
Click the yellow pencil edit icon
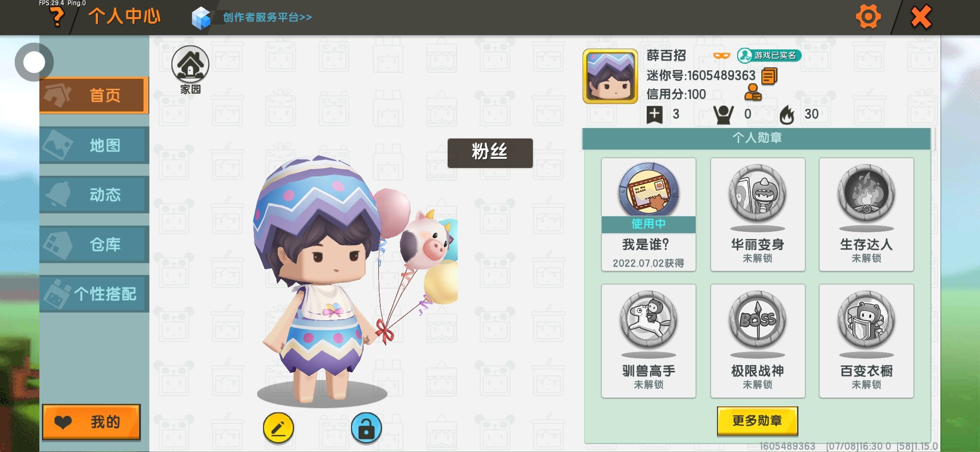[279, 428]
